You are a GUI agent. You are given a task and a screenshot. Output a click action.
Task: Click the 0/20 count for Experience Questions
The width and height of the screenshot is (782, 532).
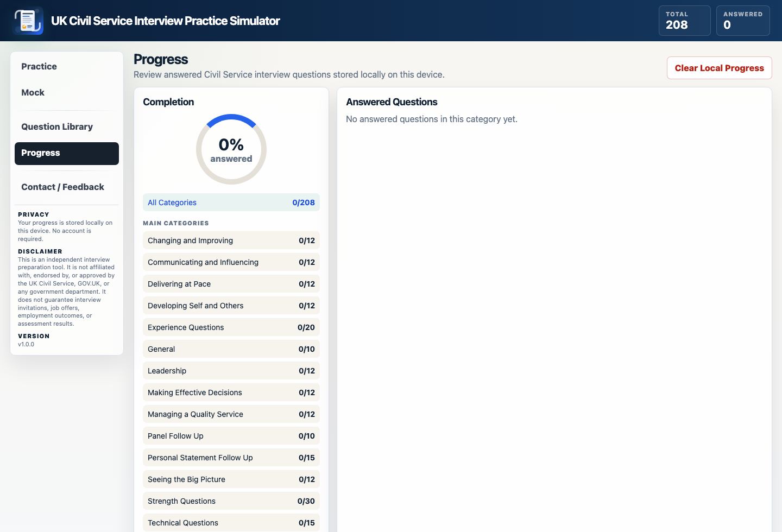[x=306, y=327]
